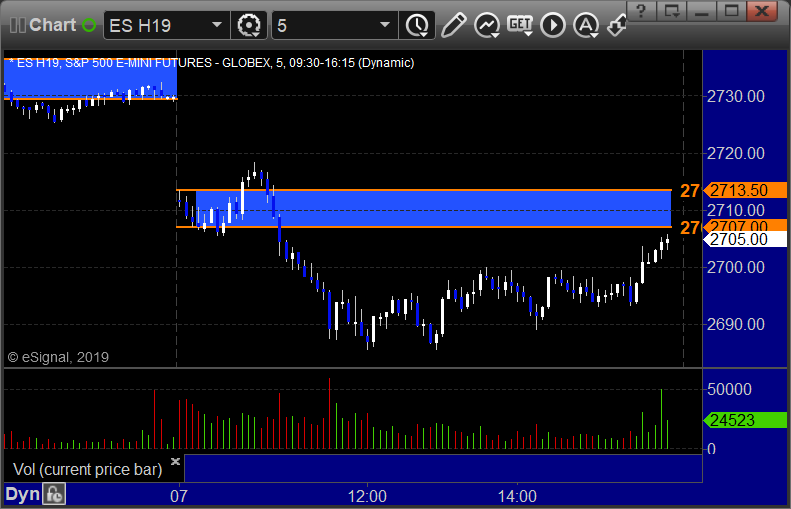Expand the ES H19 symbol dropdown arrow
The image size is (791, 509).
click(x=217, y=25)
